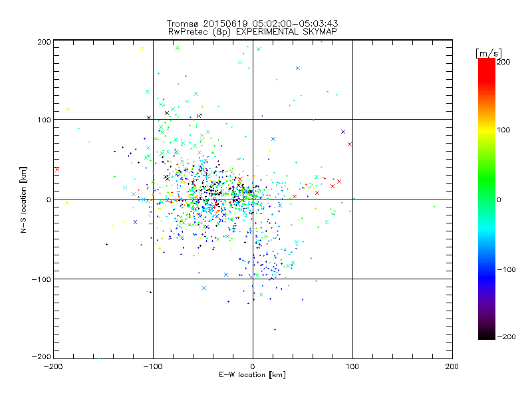Click the colorbar's "100" tick label
Viewport: 532px width, 399px height.
pos(503,130)
